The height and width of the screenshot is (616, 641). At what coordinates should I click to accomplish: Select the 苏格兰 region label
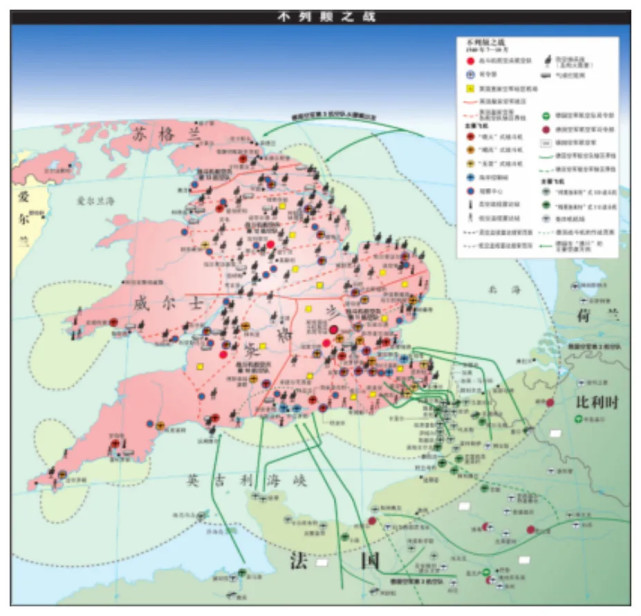point(166,134)
